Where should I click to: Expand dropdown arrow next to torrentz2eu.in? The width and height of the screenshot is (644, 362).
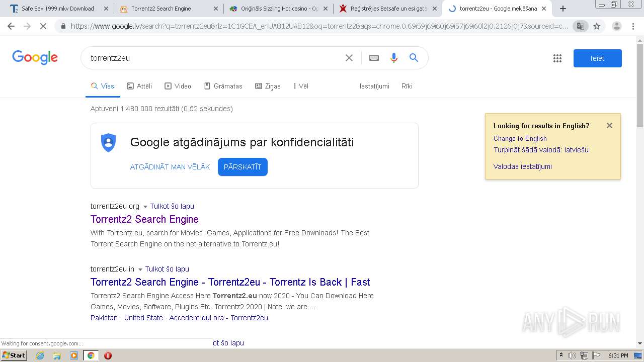140,269
